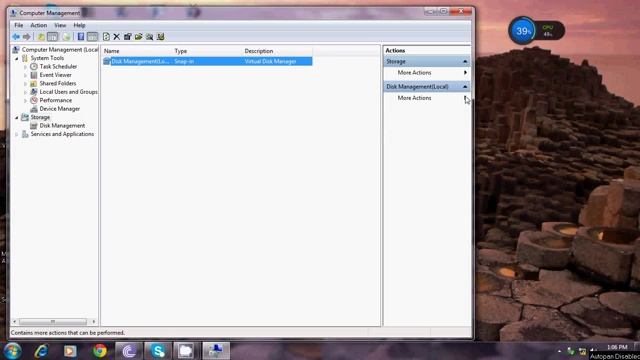Click the grey Forward arrow in the toolbar
The height and width of the screenshot is (360, 640).
pos(27,37)
